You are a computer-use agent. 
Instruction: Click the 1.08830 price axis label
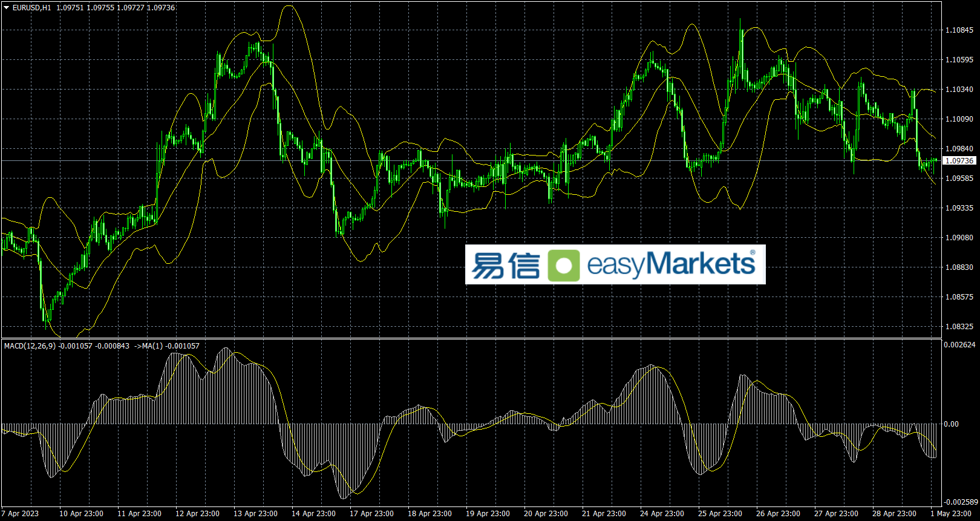click(x=959, y=267)
